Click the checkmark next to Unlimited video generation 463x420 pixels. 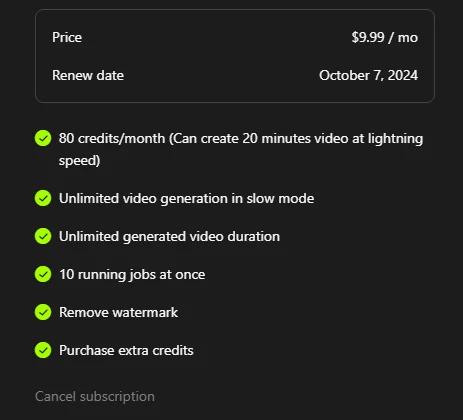point(43,198)
